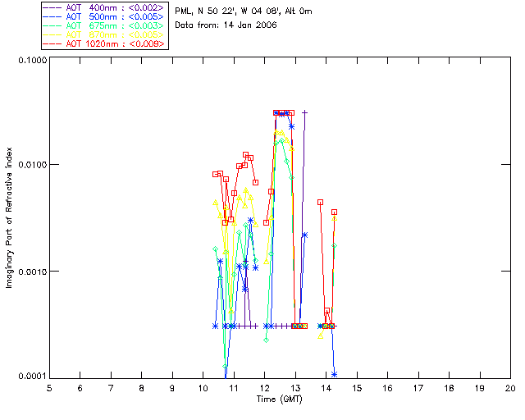
Task: Click the purple plus marker at the 400nm peak
Action: [x=304, y=113]
